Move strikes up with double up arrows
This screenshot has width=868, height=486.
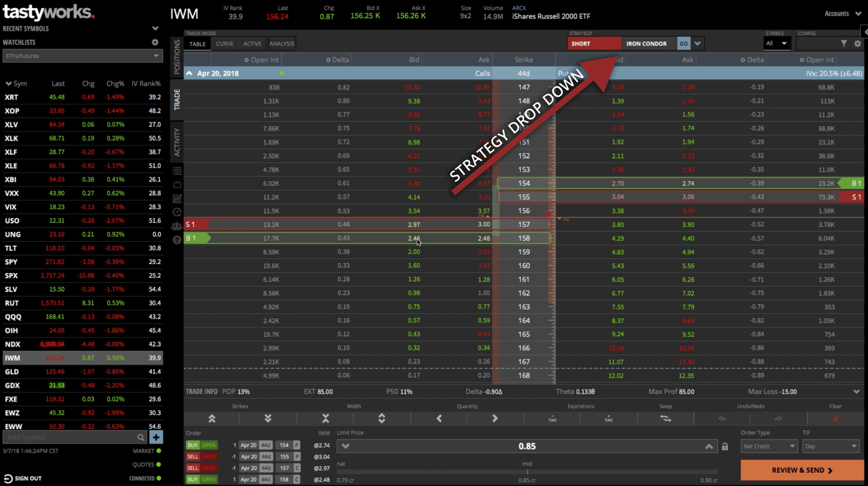tap(212, 418)
